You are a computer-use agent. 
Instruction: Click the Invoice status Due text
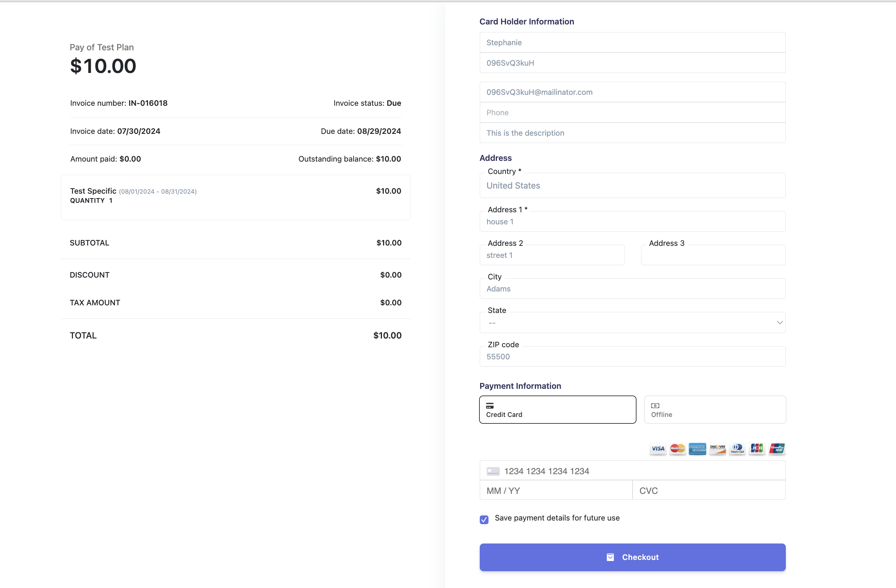click(x=367, y=103)
